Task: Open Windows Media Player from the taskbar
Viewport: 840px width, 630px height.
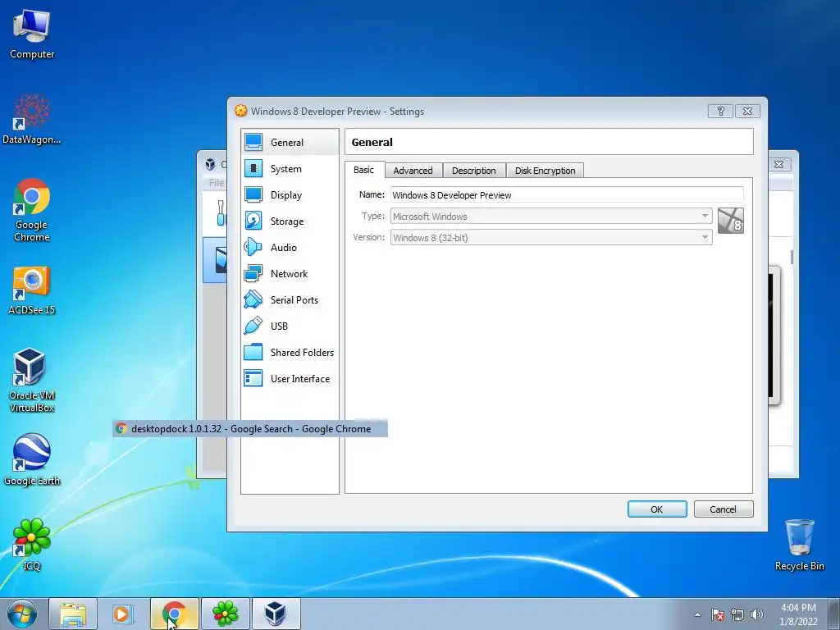Action: point(123,614)
